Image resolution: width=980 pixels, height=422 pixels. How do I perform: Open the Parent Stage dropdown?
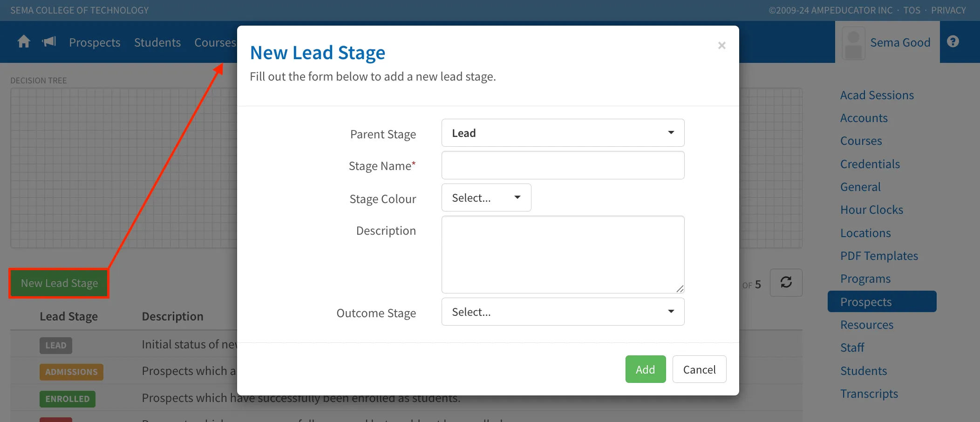pos(563,133)
